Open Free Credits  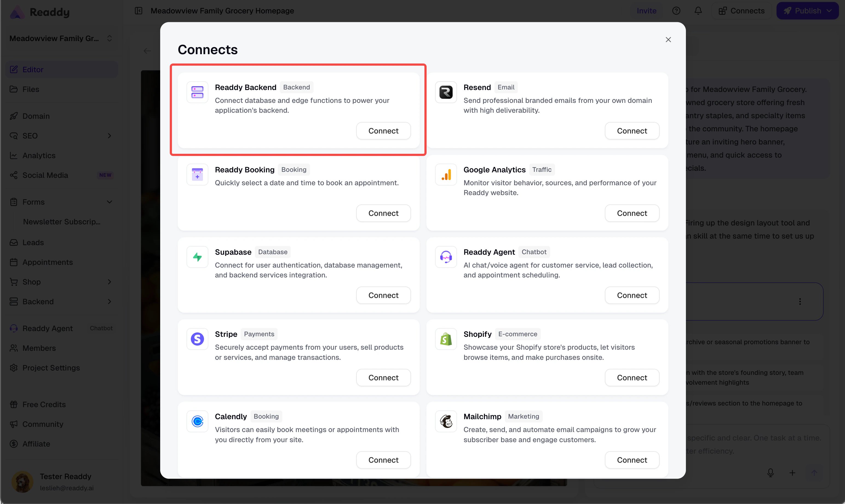[62, 404]
